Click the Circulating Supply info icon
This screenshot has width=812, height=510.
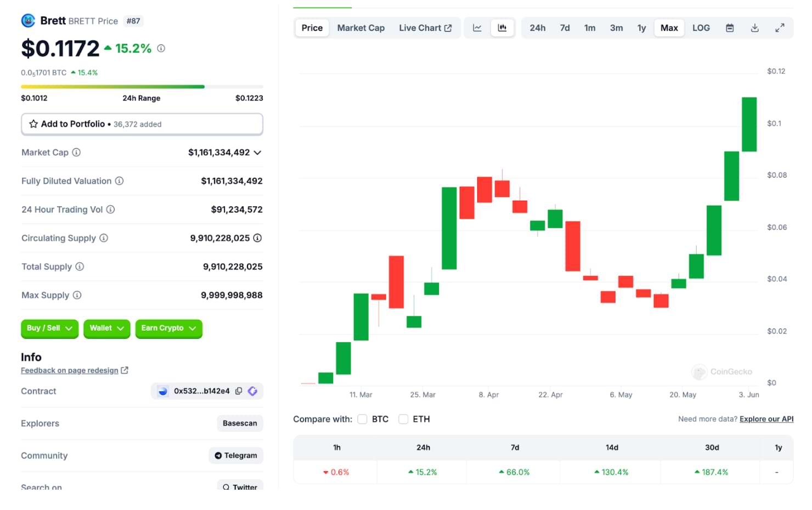click(x=104, y=238)
